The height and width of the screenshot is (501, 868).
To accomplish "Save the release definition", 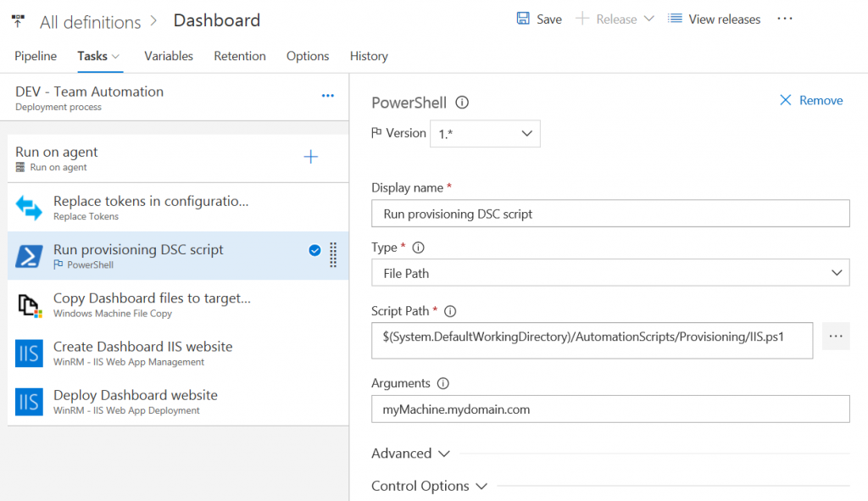I will 538,19.
